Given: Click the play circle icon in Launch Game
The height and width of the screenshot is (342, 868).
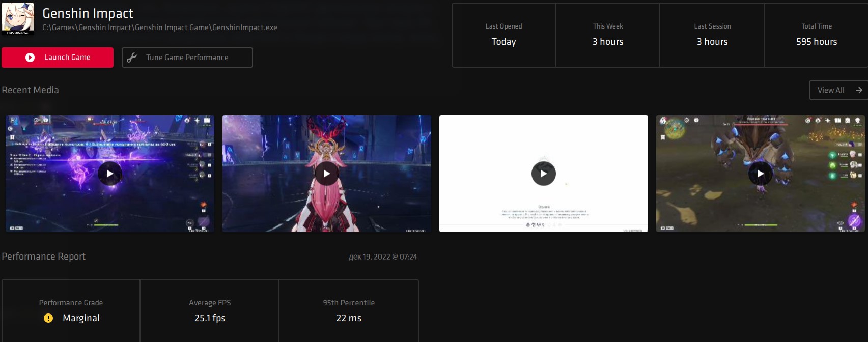Looking at the screenshot, I should coord(30,58).
